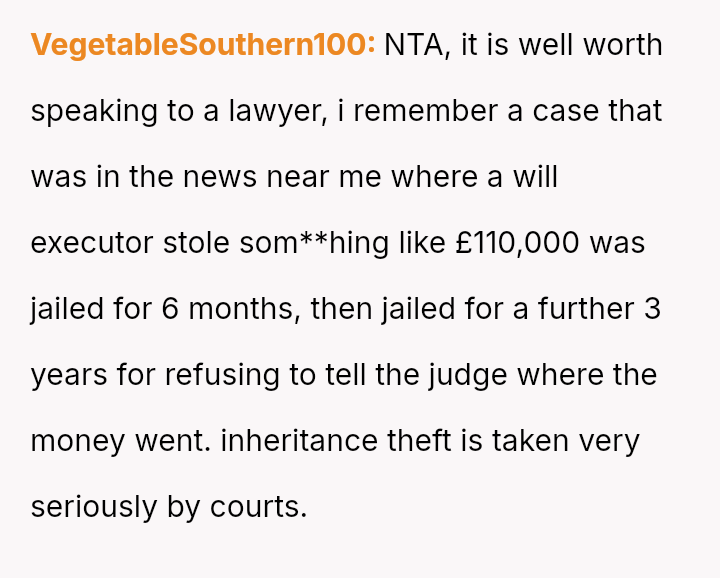Viewport: 720px width, 578px height.
Task: Click the word "years" in the comment
Action: click(x=66, y=375)
